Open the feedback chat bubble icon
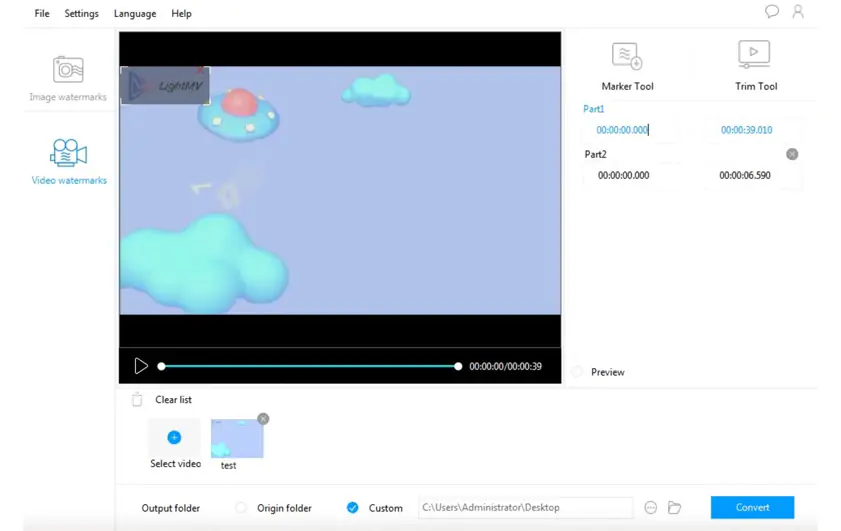The image size is (841, 531). click(772, 11)
